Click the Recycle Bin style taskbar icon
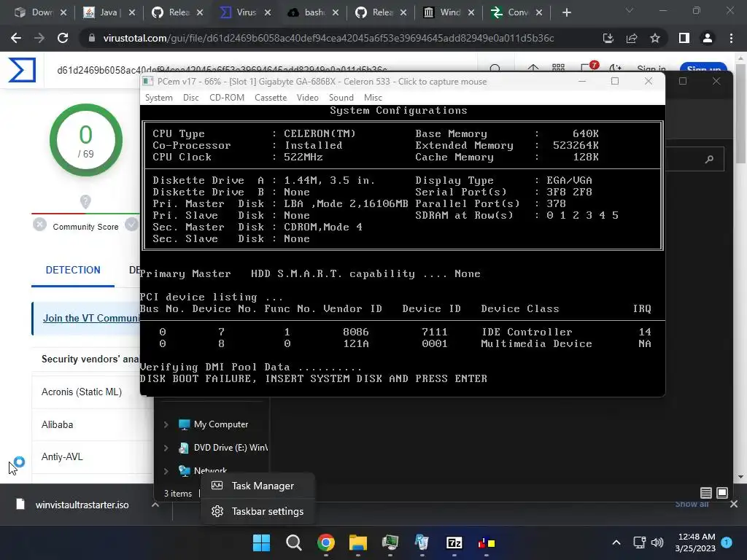Image resolution: width=747 pixels, height=560 pixels. pyautogui.click(x=422, y=542)
